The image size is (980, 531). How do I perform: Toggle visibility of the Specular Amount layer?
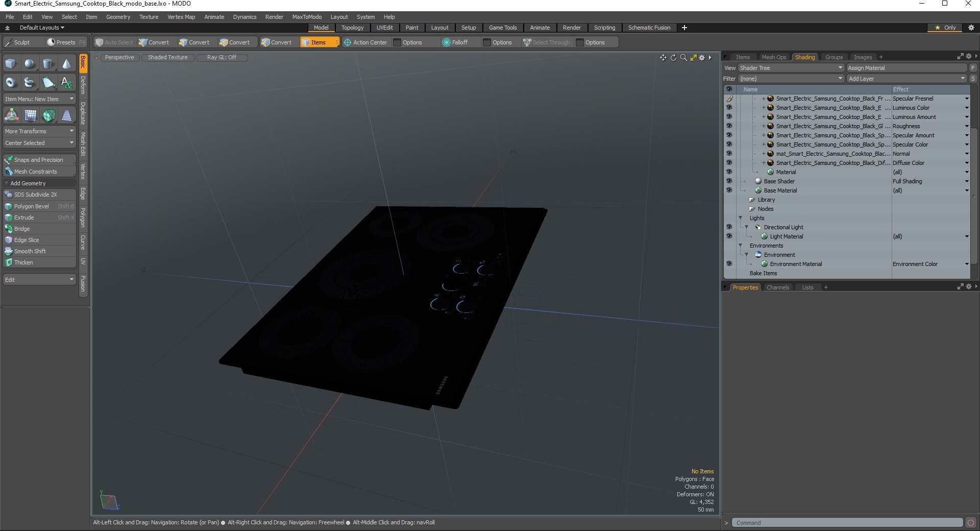click(729, 135)
